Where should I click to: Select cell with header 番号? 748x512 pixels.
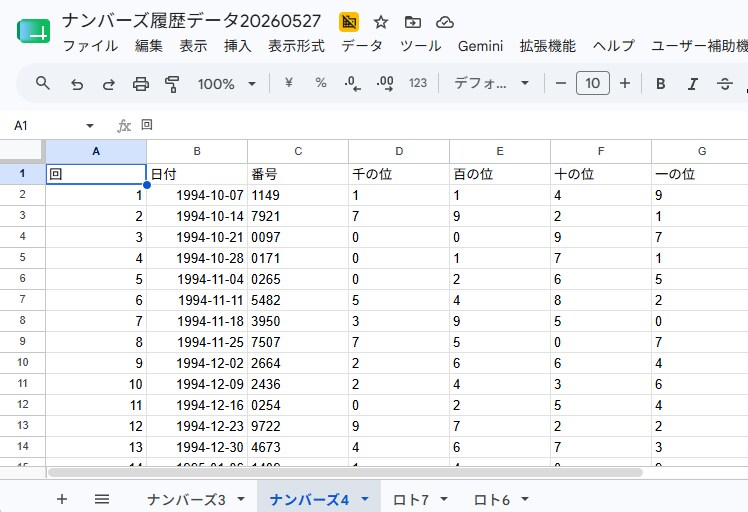[x=298, y=174]
